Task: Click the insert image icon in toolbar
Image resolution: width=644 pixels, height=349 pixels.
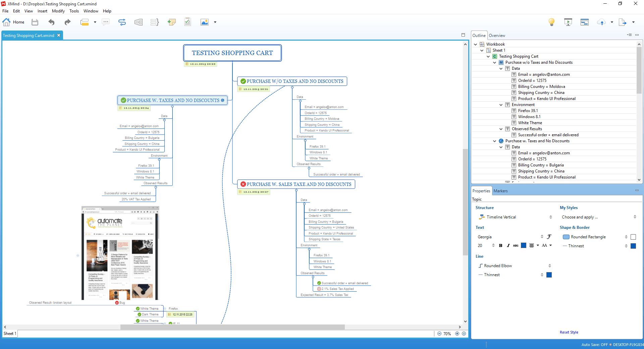Action: 204,22
